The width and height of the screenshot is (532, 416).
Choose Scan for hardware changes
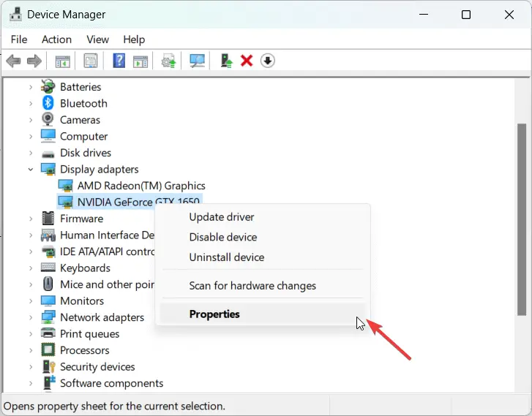click(x=262, y=285)
